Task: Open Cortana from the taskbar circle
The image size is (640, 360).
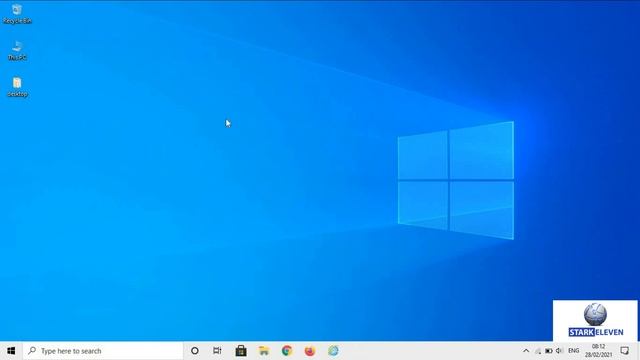Action: tap(195, 351)
